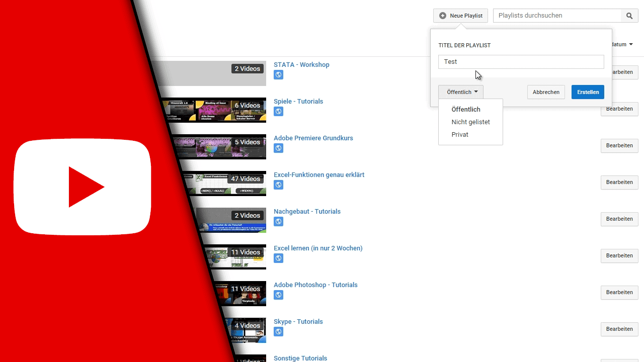Image resolution: width=644 pixels, height=362 pixels.
Task: Click the Spiele - Tutorials 6 Videos thumbnail
Action: 215,110
